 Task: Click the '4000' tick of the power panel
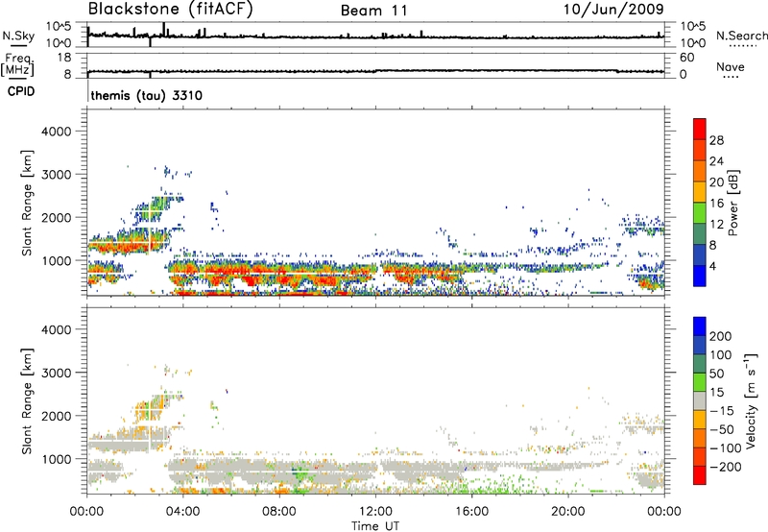click(x=57, y=132)
